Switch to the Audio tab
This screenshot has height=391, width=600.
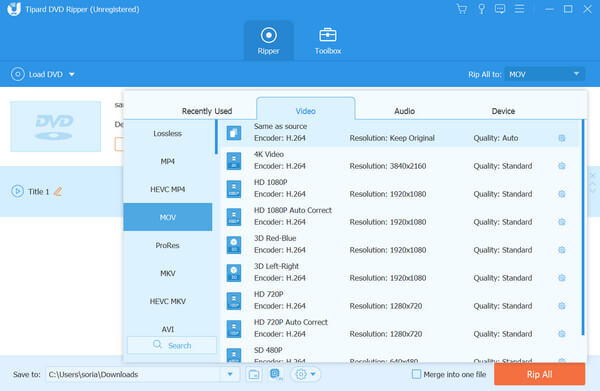click(x=404, y=111)
